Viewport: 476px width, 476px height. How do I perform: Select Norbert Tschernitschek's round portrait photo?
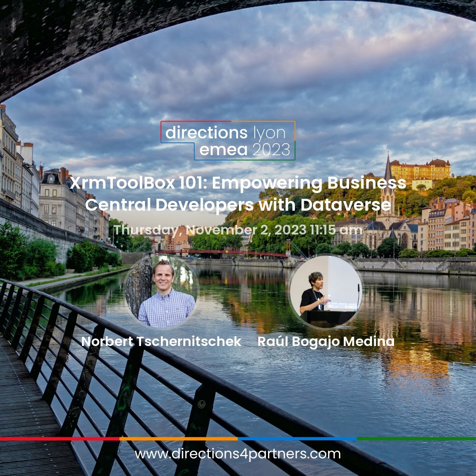click(x=162, y=292)
